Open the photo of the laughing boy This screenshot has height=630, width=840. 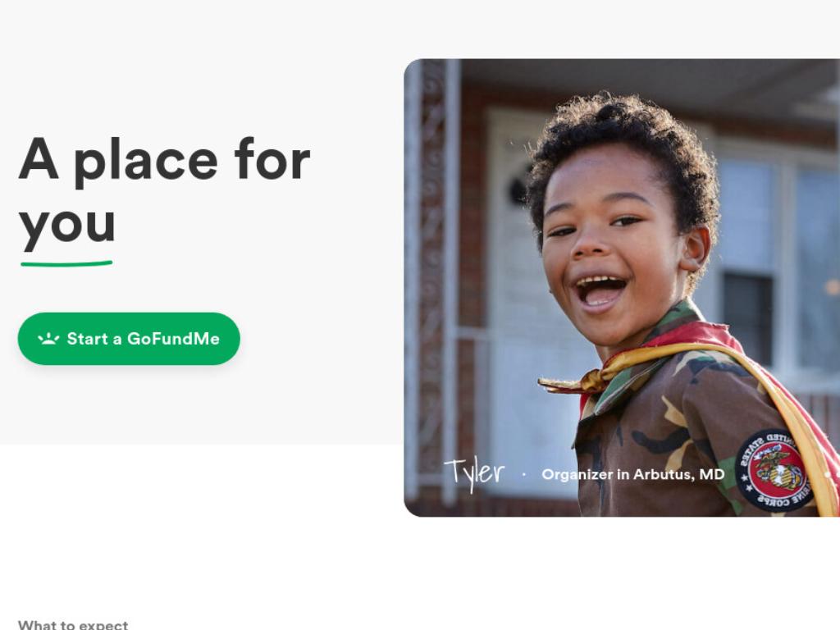pyautogui.click(x=622, y=288)
